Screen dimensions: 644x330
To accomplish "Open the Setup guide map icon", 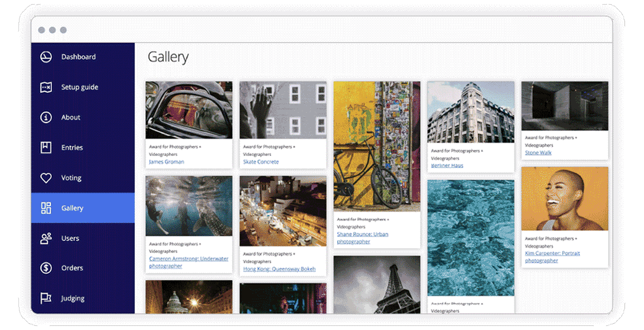I will tap(45, 87).
